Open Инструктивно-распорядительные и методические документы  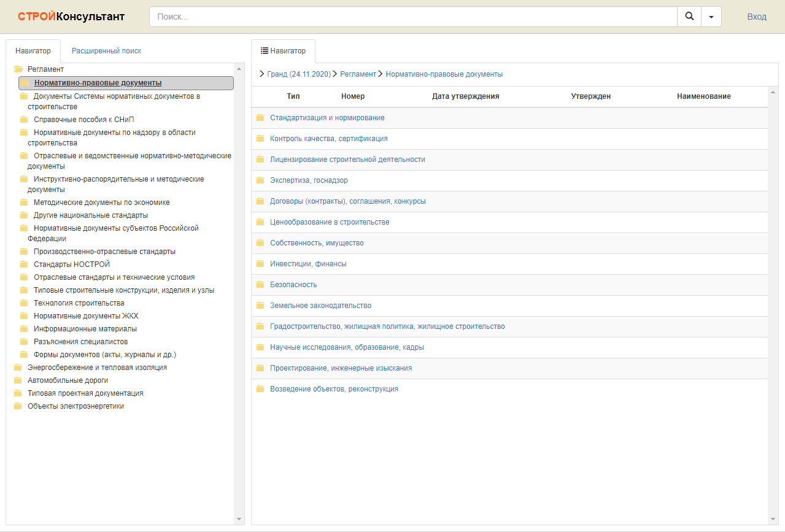click(x=116, y=184)
